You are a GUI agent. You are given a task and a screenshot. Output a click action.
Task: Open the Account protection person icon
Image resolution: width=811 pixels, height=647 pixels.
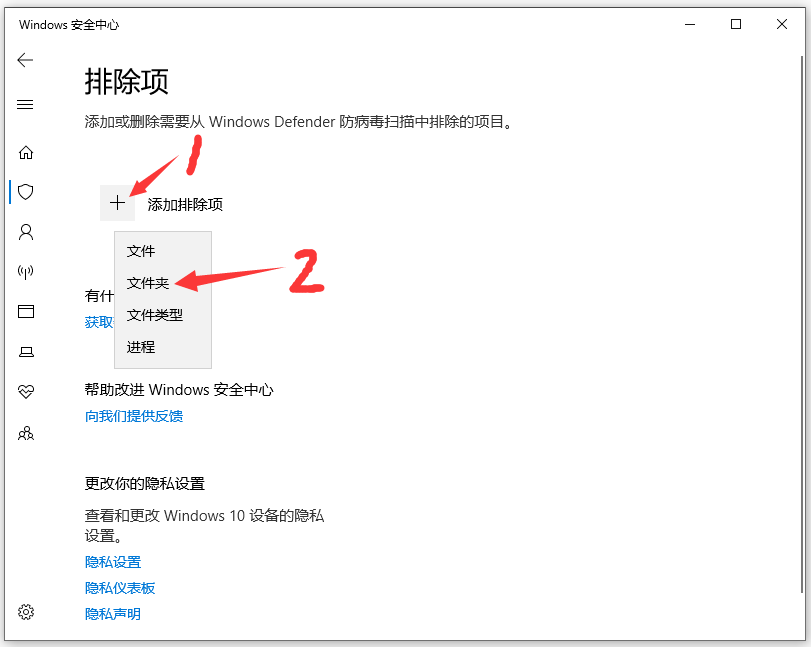point(26,232)
